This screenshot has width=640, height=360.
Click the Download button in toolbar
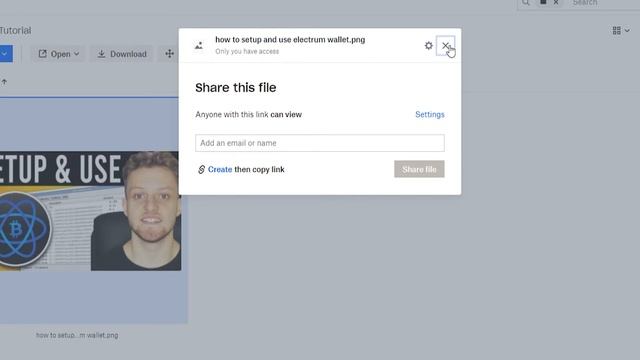pos(122,54)
